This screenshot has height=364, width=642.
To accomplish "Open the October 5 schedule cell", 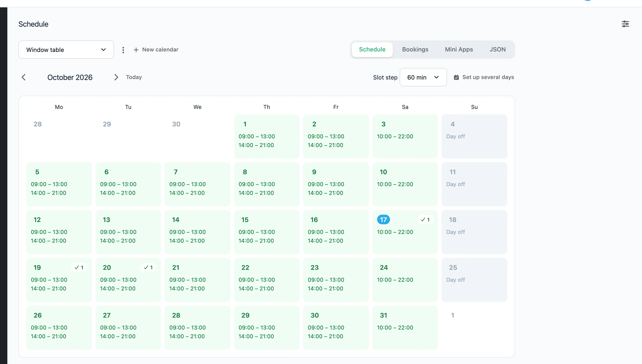I will pyautogui.click(x=59, y=184).
